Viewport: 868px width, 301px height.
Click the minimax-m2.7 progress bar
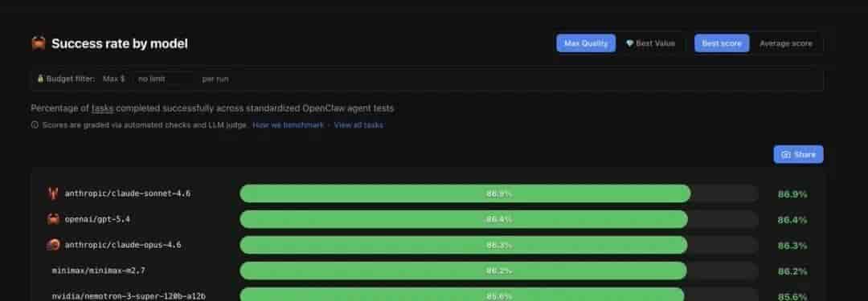point(499,270)
